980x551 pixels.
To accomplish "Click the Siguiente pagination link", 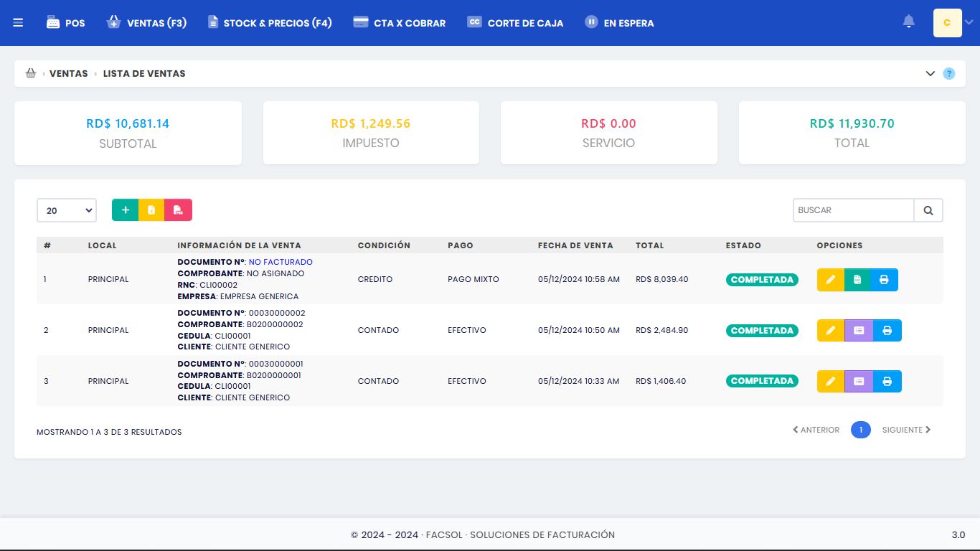I will pos(906,430).
